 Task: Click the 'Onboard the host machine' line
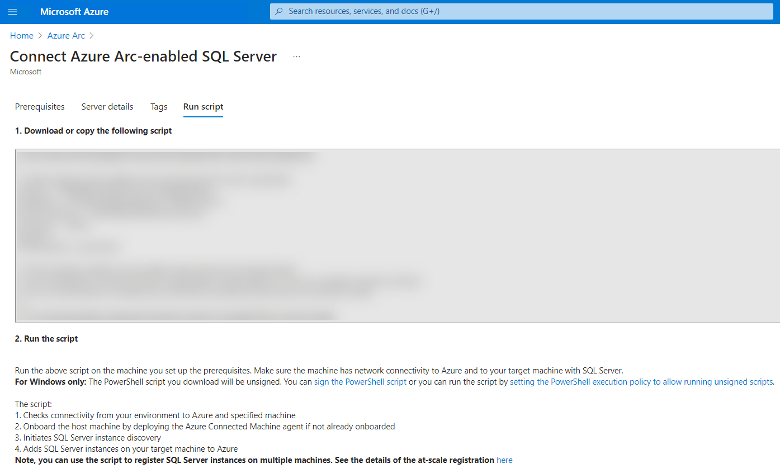click(x=205, y=426)
